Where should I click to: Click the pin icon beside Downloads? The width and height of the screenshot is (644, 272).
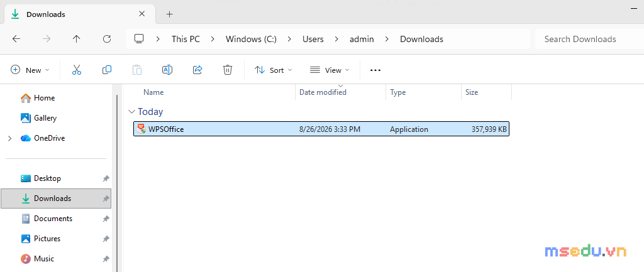click(106, 199)
